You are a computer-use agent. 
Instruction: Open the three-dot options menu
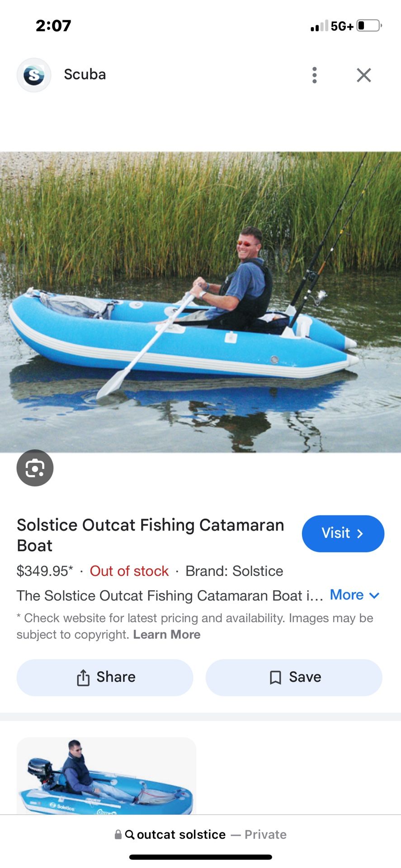(x=315, y=75)
